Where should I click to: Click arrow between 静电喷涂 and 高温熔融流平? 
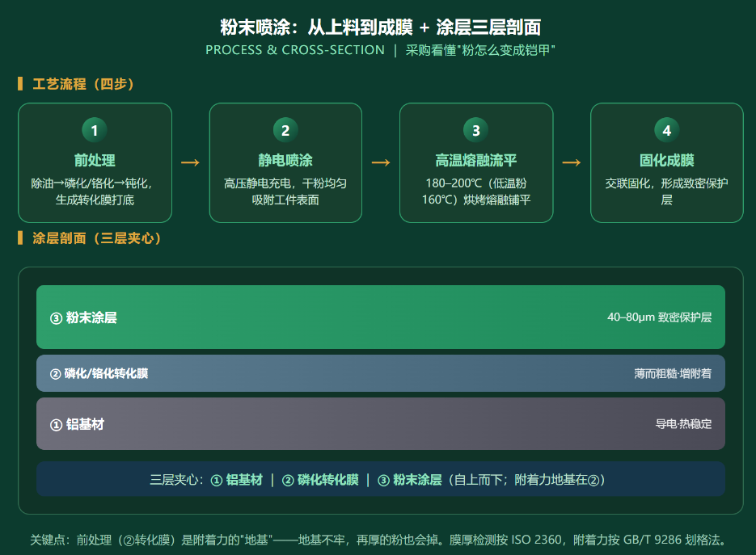click(x=381, y=163)
